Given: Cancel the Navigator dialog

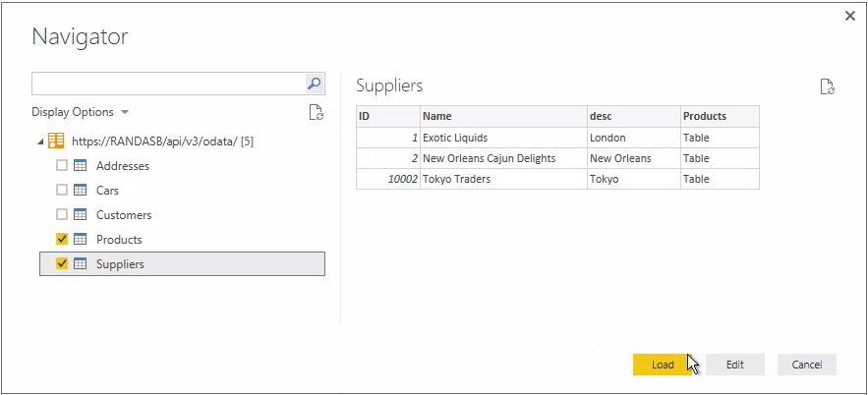Looking at the screenshot, I should (x=806, y=365).
